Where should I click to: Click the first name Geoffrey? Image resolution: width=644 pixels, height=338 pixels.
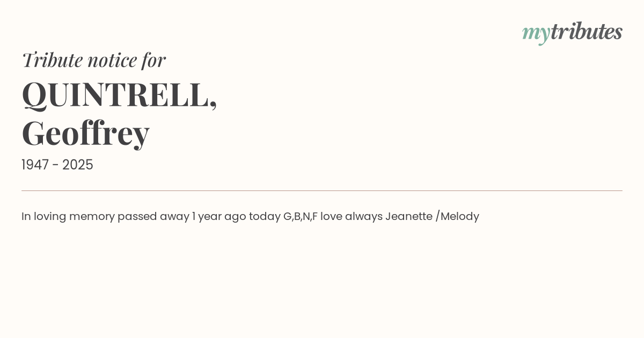click(85, 133)
